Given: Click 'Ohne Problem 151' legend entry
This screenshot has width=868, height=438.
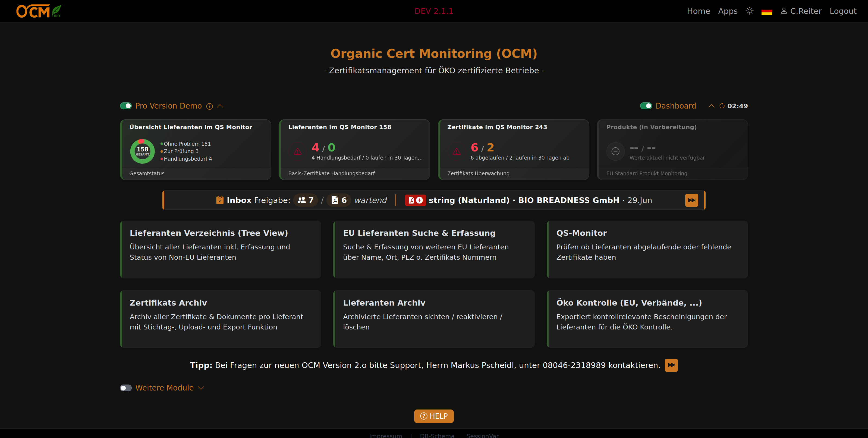Looking at the screenshot, I should click(186, 144).
